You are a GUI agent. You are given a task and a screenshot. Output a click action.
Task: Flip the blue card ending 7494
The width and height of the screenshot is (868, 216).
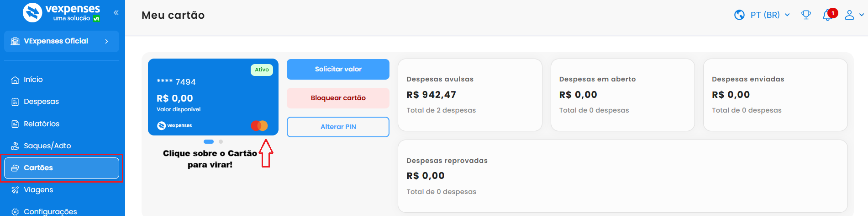[213, 97]
